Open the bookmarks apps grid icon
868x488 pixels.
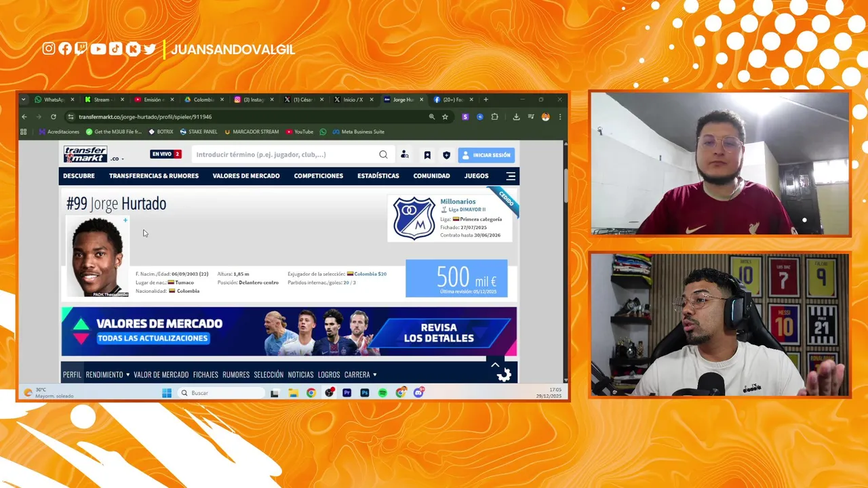pos(24,131)
